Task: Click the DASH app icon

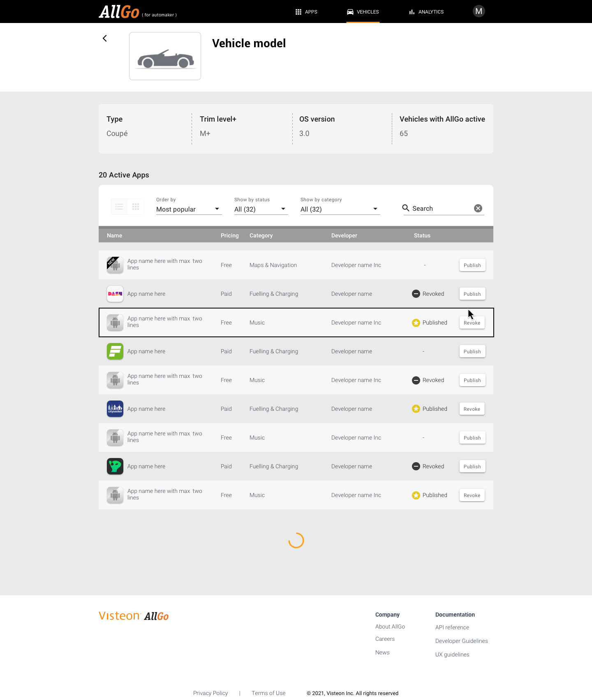Action: (x=115, y=294)
